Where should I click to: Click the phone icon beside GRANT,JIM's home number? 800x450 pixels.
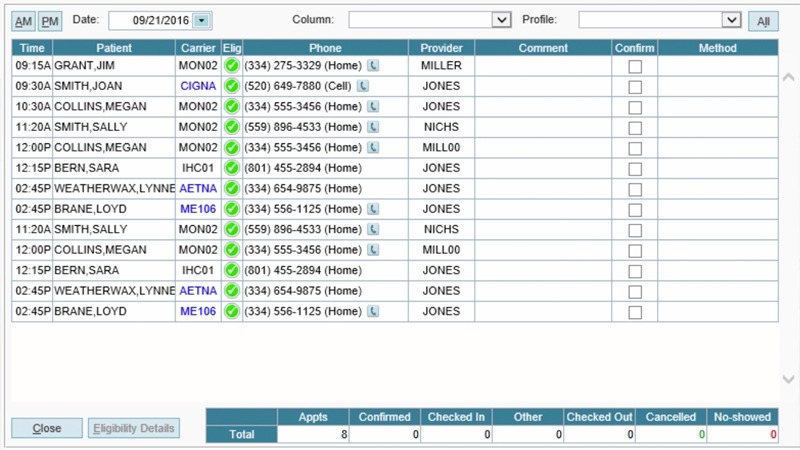[x=373, y=66]
